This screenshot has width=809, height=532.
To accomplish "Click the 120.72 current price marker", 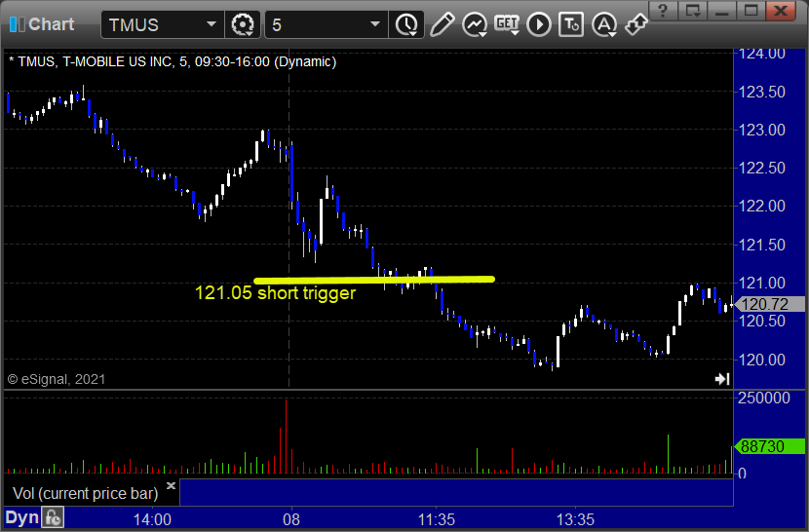I will (770, 304).
